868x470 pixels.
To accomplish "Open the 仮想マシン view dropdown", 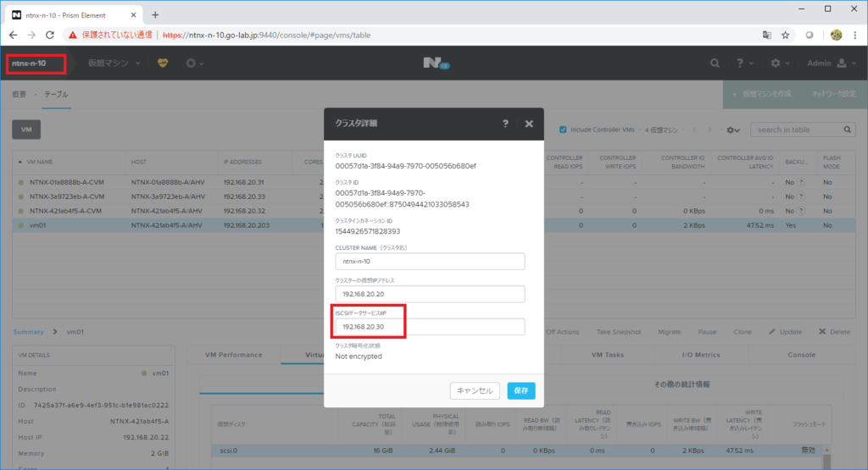I will [114, 63].
